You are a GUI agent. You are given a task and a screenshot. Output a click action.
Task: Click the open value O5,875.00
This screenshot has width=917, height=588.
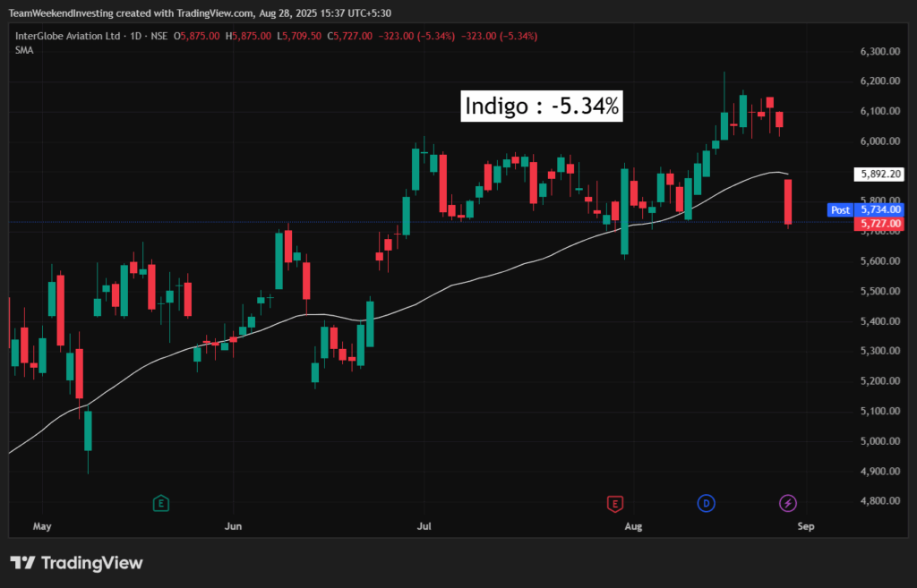(196, 36)
